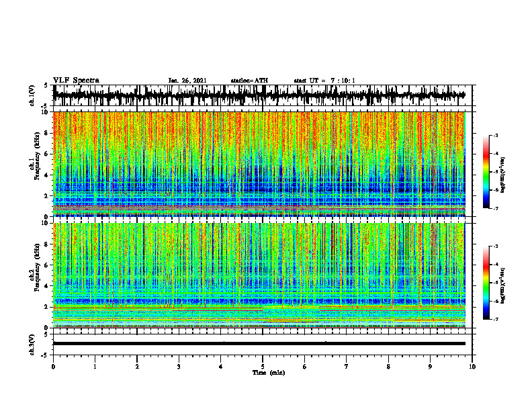Click the ch.3 flat waveform trace

point(259,344)
